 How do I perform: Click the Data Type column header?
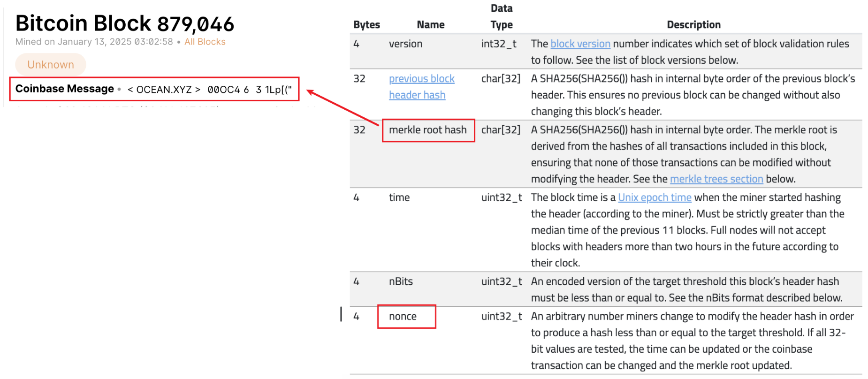click(x=501, y=17)
